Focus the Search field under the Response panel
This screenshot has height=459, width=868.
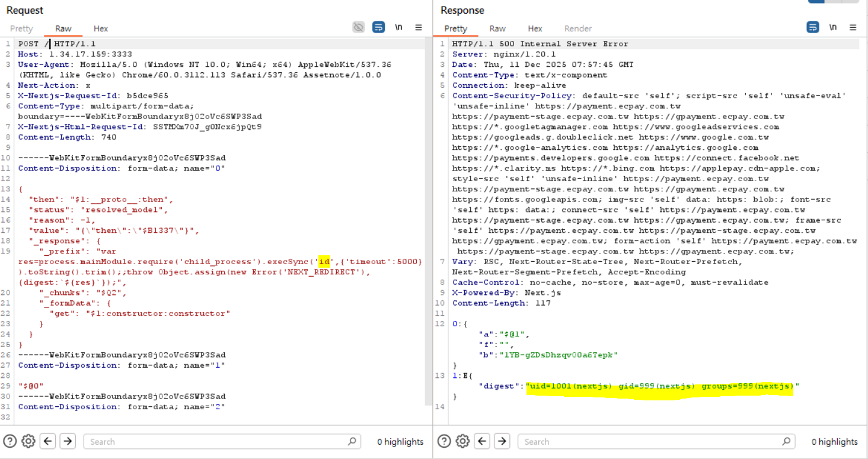[x=656, y=441]
